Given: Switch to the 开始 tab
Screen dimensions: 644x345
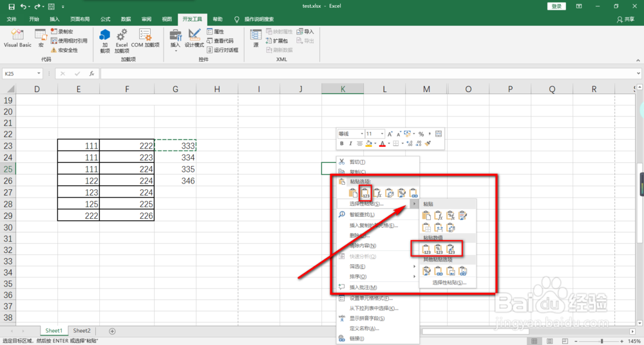Looking at the screenshot, I should coord(34,19).
